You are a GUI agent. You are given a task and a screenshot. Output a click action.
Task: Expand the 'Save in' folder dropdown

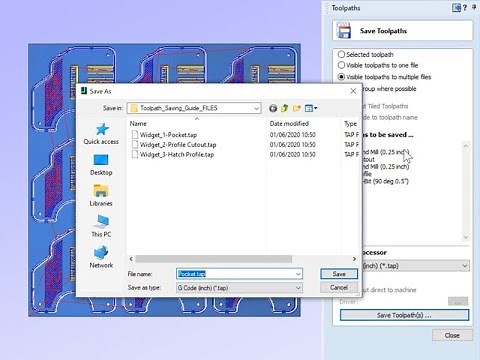(256, 108)
